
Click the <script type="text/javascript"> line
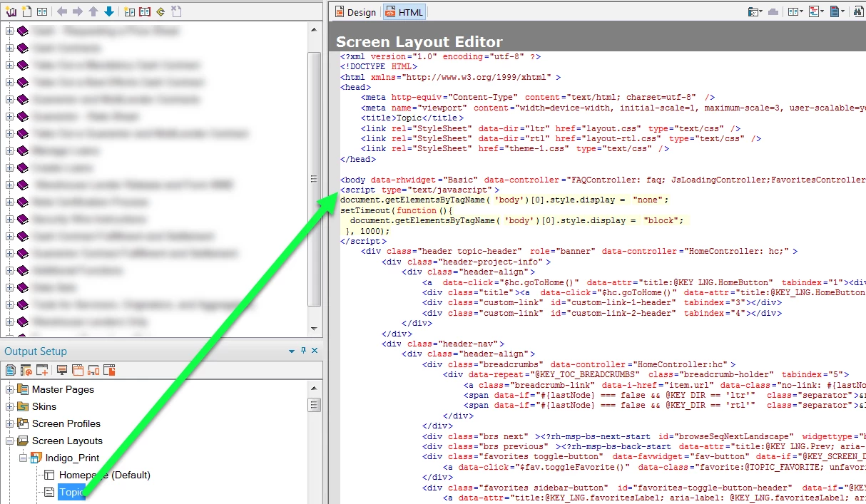click(419, 190)
